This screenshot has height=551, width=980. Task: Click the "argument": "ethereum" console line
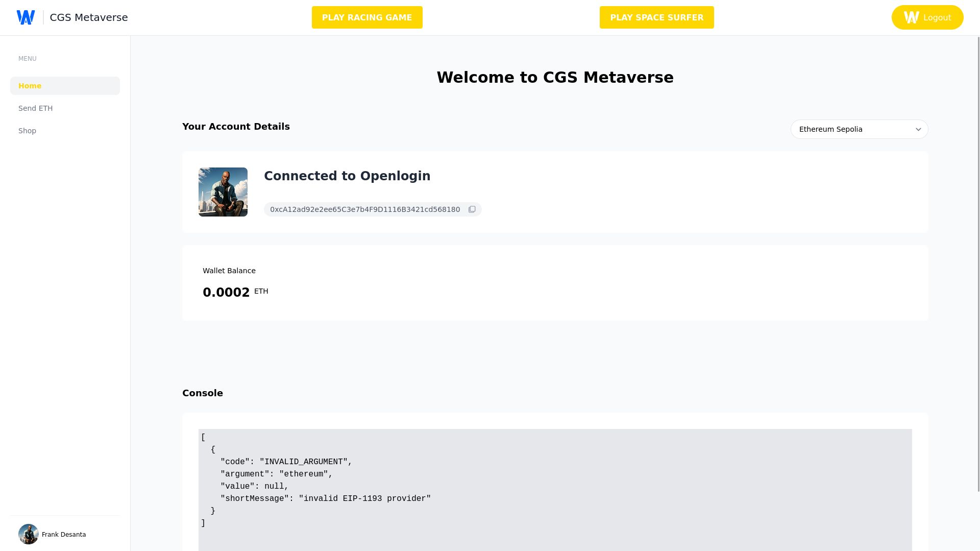(277, 474)
